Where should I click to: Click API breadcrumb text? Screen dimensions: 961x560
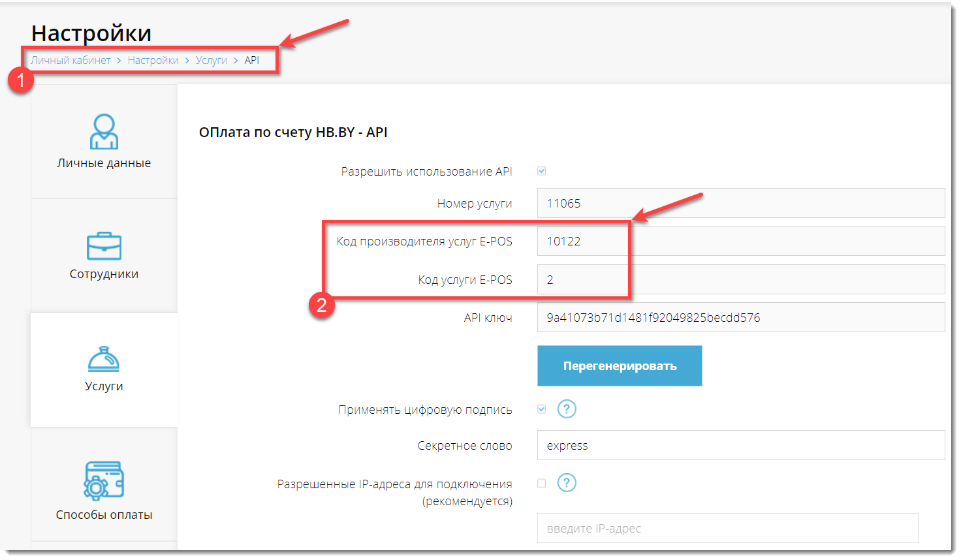point(252,60)
